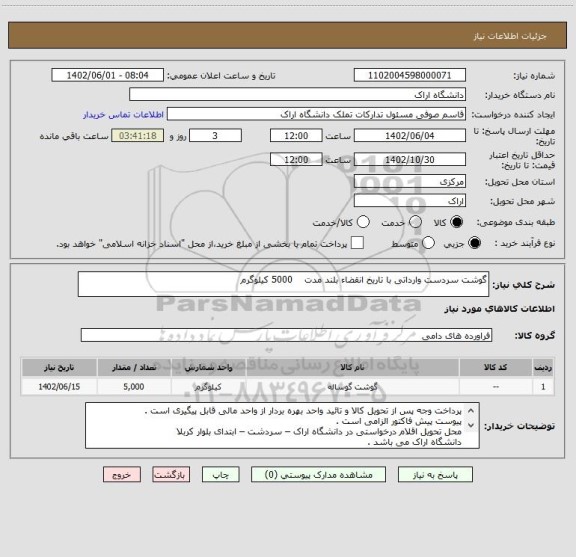The image size is (576, 557).
Task: Click the نام دستگاه خریدار field دانشگاه اراک
Action: tap(298, 95)
